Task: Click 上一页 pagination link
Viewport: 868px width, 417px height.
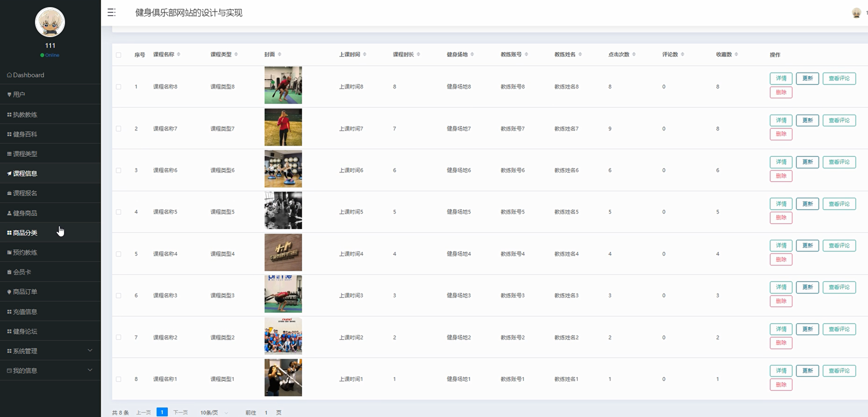Action: coord(144,412)
